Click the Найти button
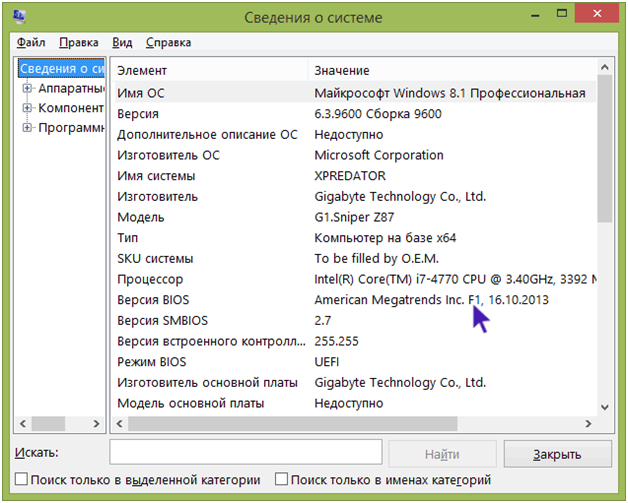This screenshot has width=628, height=503. [x=441, y=454]
